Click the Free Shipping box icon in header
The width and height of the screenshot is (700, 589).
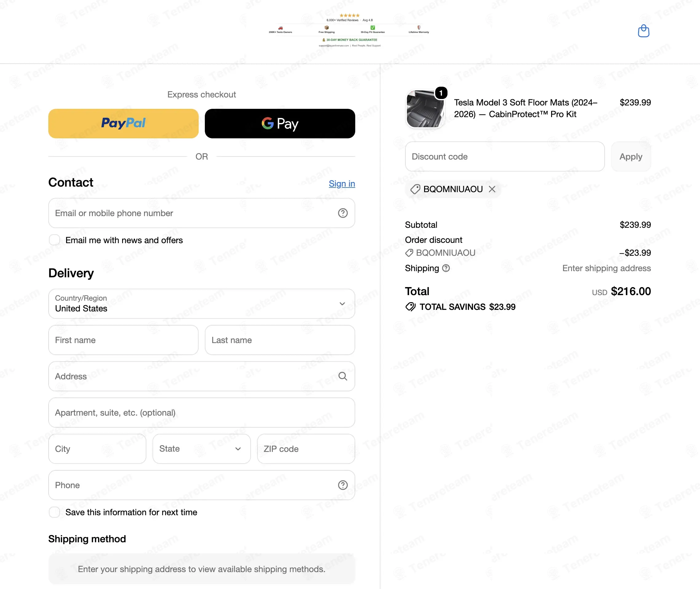(x=327, y=28)
